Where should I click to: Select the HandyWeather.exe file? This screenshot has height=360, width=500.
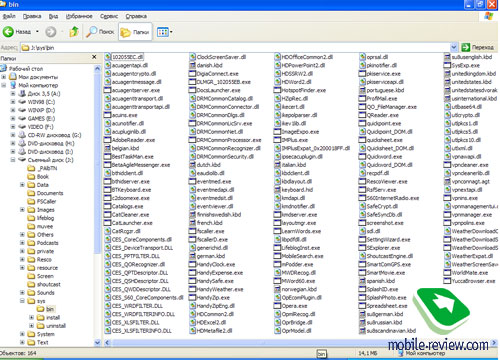pos(216,289)
